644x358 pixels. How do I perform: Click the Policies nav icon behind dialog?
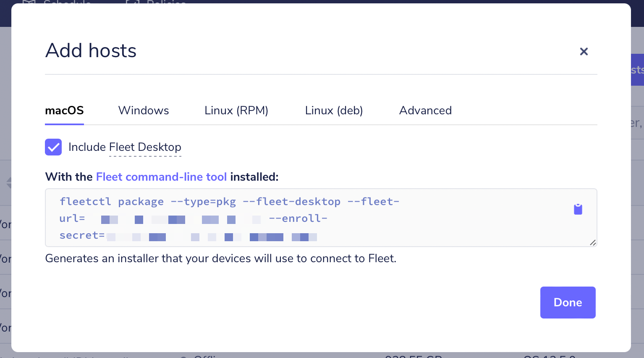click(133, 2)
